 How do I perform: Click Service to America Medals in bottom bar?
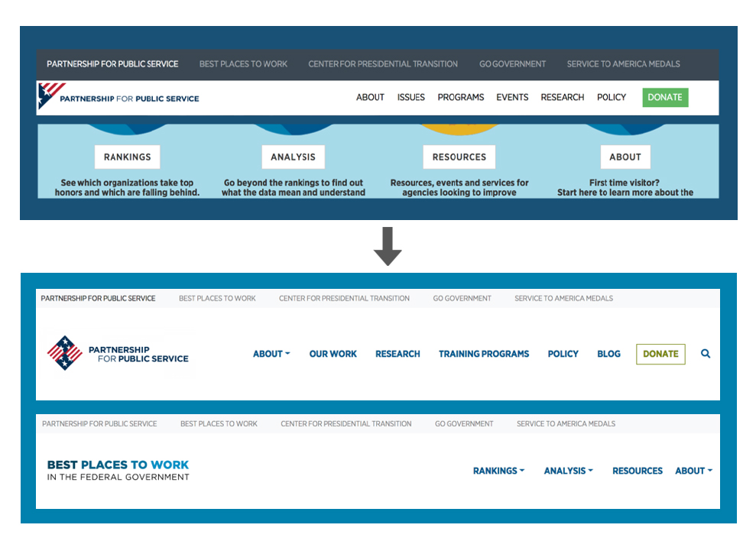pyautogui.click(x=566, y=424)
